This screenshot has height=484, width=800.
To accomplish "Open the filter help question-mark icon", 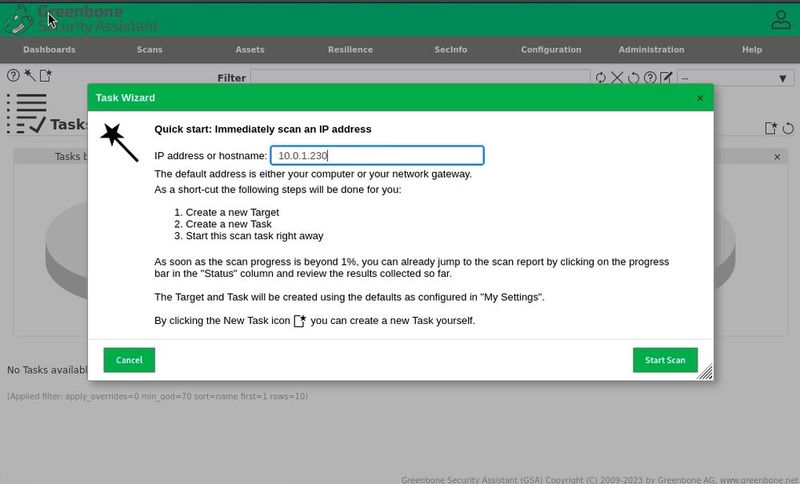I will [x=649, y=78].
